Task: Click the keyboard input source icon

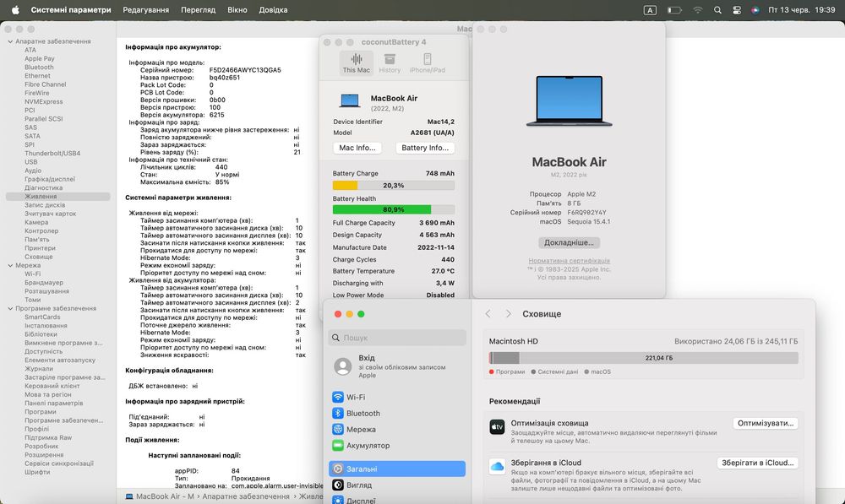Action: [x=650, y=9]
